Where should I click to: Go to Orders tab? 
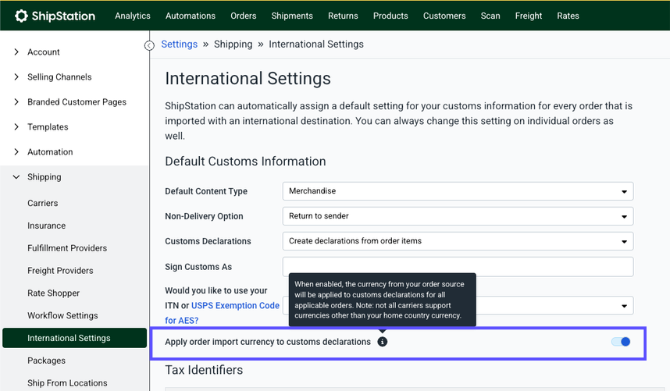pyautogui.click(x=243, y=16)
